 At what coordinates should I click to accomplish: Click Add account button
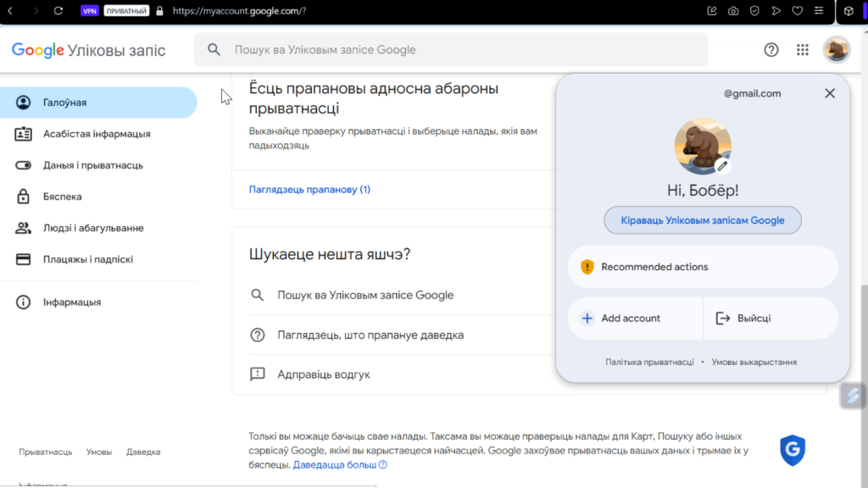pos(635,319)
